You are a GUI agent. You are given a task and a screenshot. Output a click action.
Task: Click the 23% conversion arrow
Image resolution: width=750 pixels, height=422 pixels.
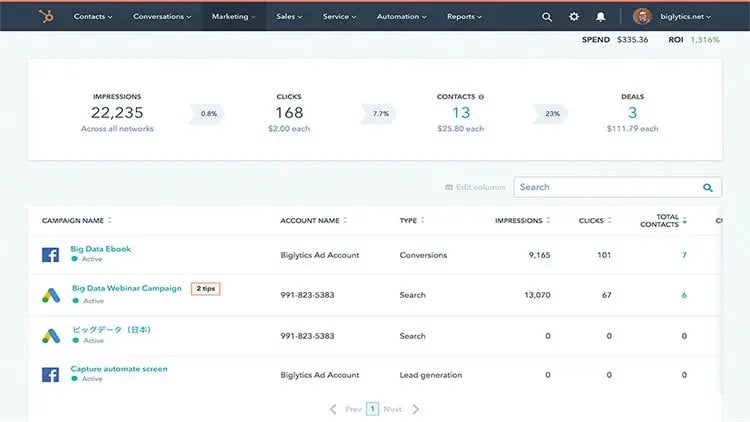(x=551, y=114)
